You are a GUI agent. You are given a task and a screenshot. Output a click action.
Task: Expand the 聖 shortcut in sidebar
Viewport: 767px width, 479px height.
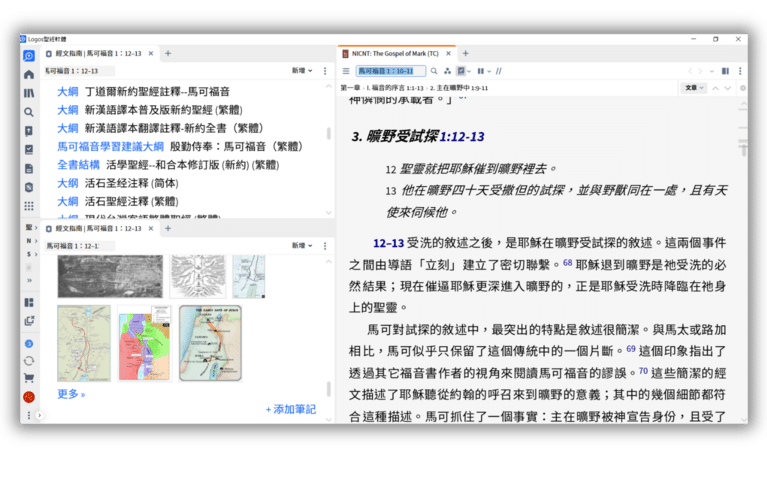coord(31,228)
